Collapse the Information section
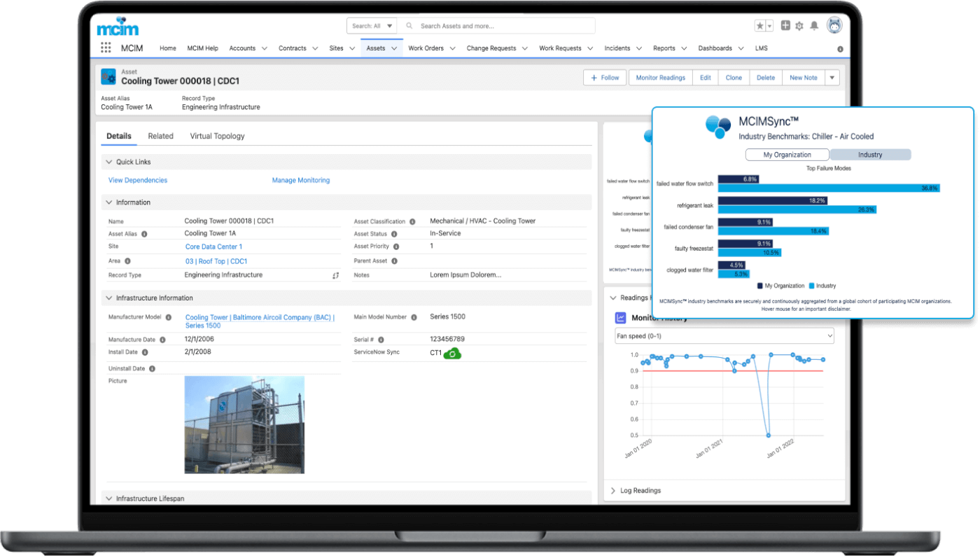The width and height of the screenshot is (980, 556). tap(109, 202)
